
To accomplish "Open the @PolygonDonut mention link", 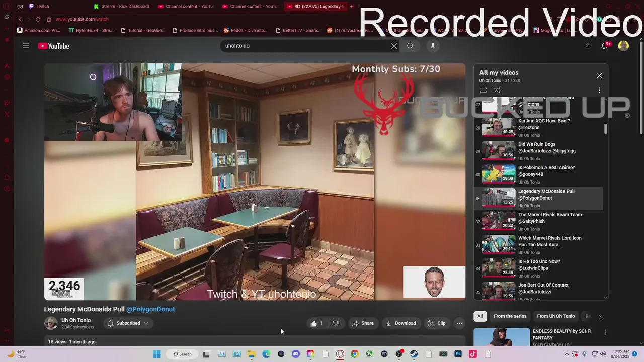I will (150, 309).
